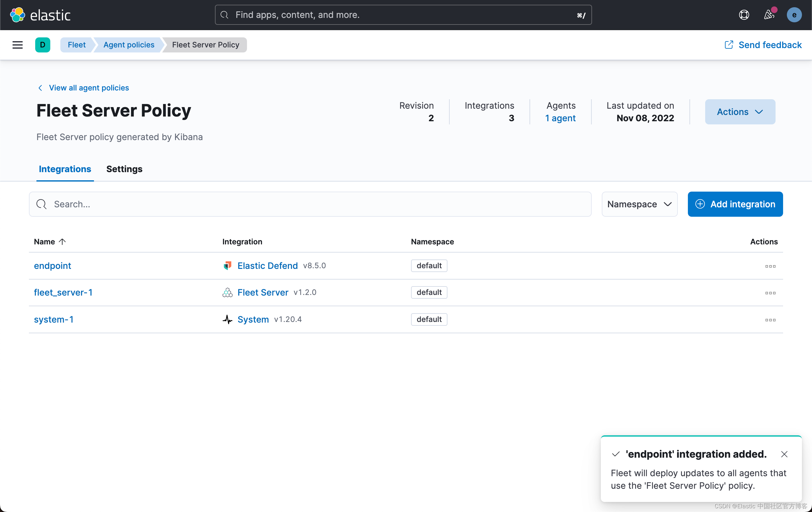812x512 pixels.
Task: Click the System integration pulse icon
Action: pos(228,319)
